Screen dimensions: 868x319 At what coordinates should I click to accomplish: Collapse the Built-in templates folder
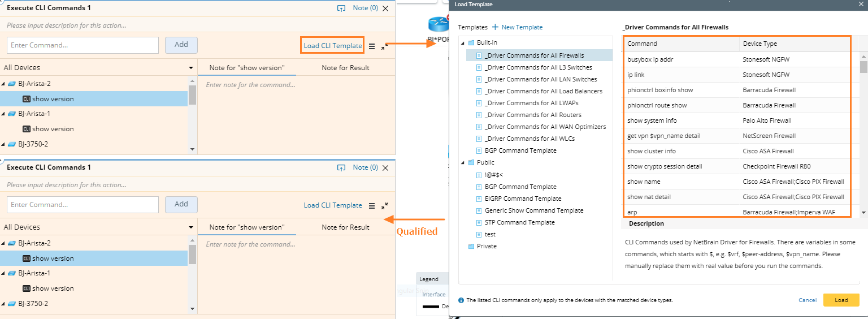point(463,43)
